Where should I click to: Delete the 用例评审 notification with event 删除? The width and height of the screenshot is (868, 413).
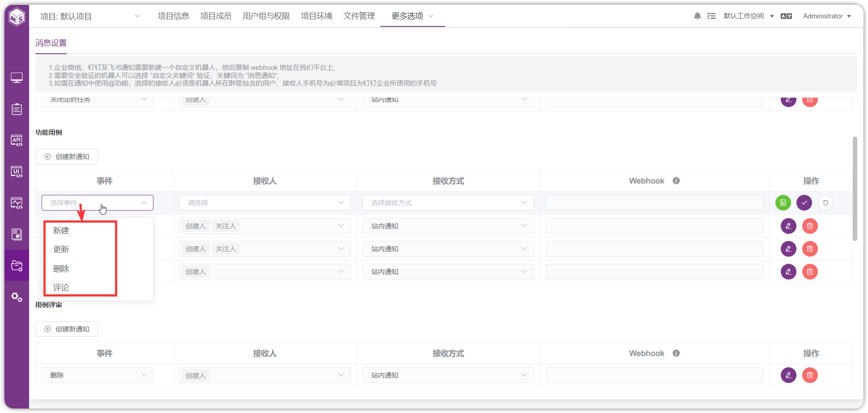(810, 375)
